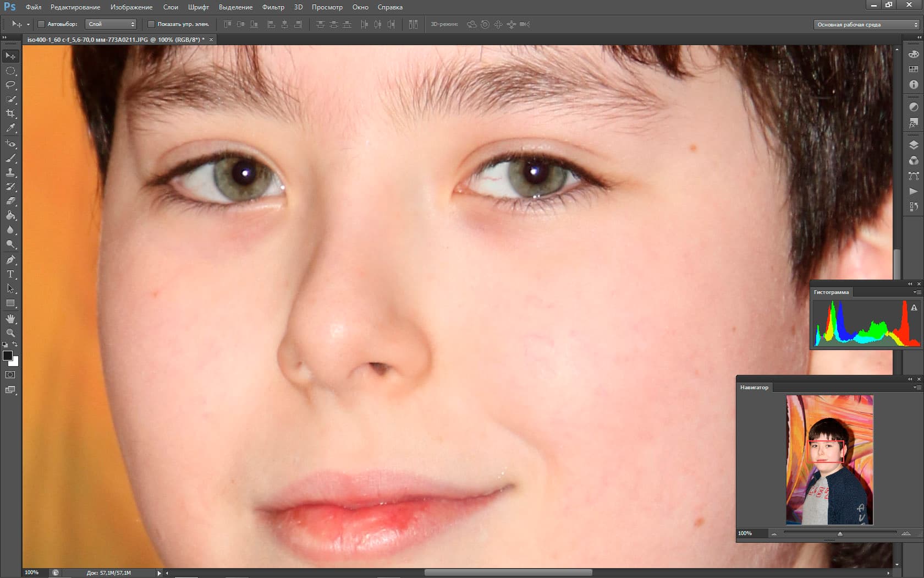Open the Изображение menu

(x=131, y=7)
